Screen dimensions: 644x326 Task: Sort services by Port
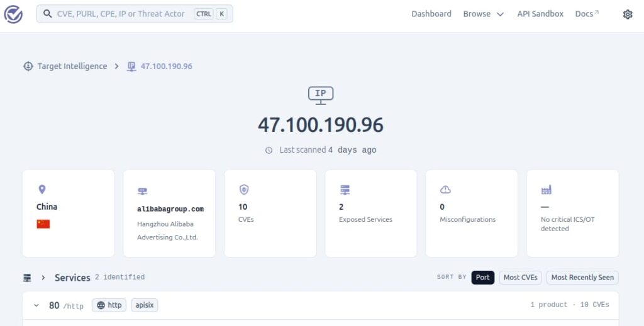tap(482, 278)
